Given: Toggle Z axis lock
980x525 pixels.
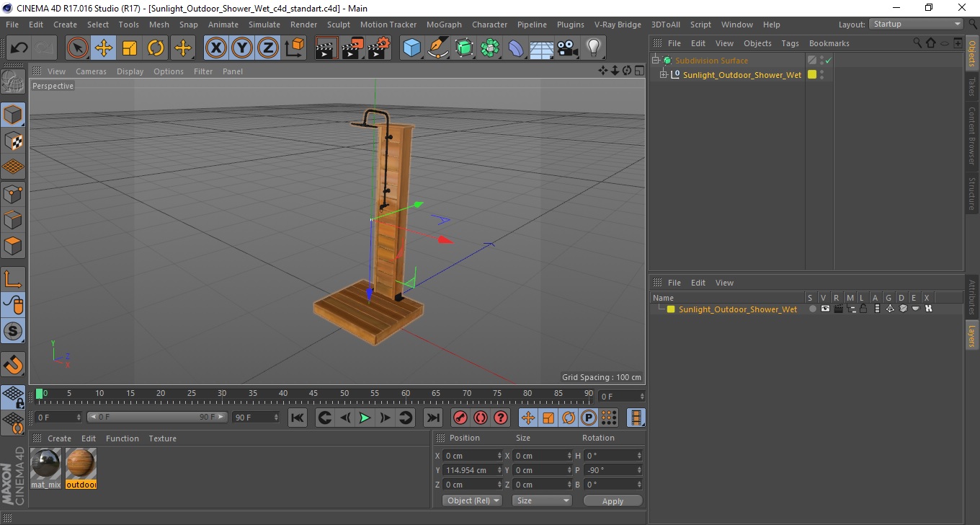Looking at the screenshot, I should 267,48.
